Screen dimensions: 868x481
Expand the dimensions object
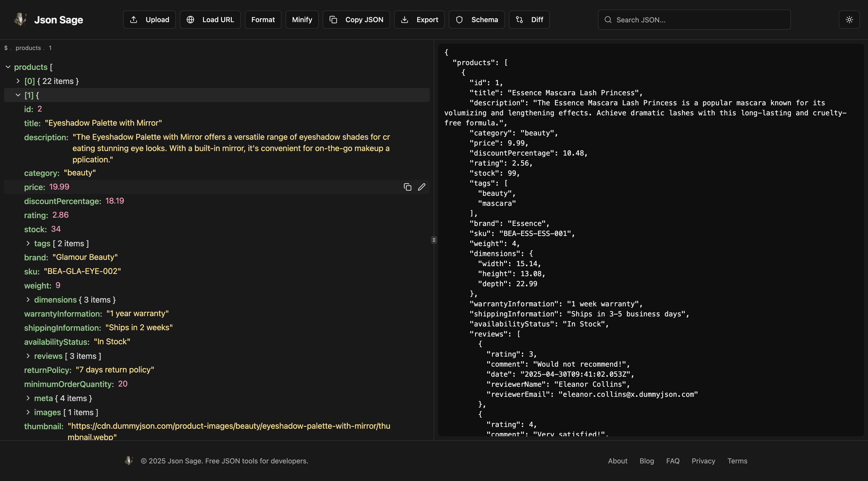click(28, 299)
